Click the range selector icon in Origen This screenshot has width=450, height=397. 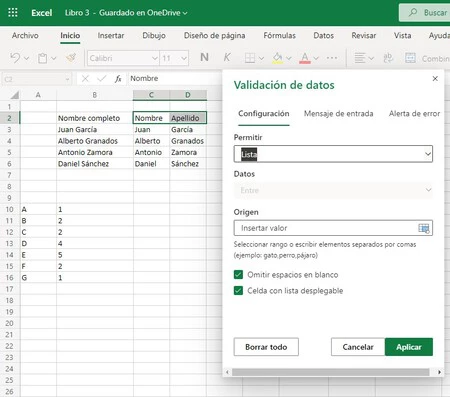pyautogui.click(x=424, y=228)
